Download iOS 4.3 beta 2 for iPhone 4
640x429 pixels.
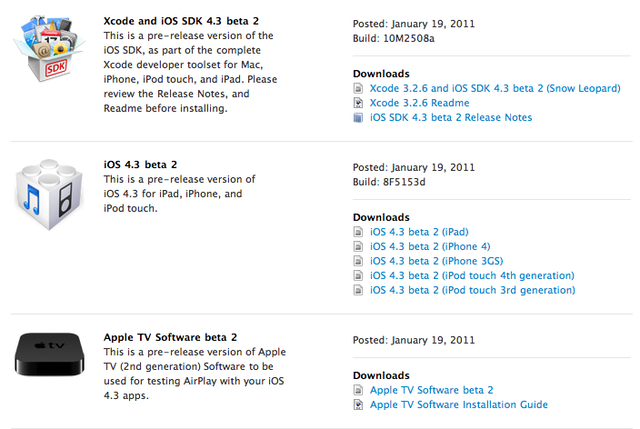pos(430,247)
